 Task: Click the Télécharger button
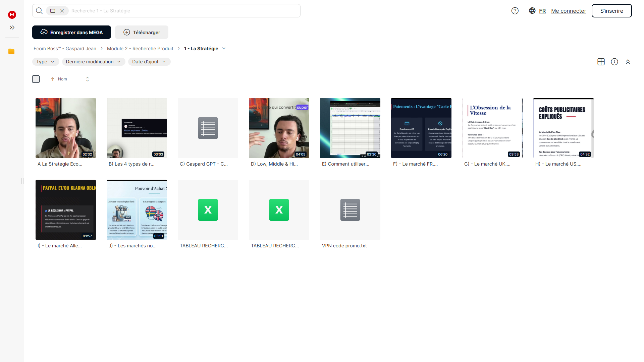142,32
